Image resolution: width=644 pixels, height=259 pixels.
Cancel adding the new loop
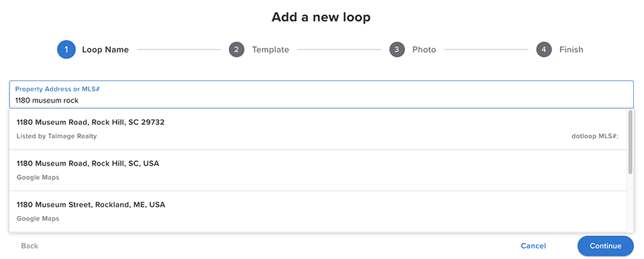coord(533,246)
